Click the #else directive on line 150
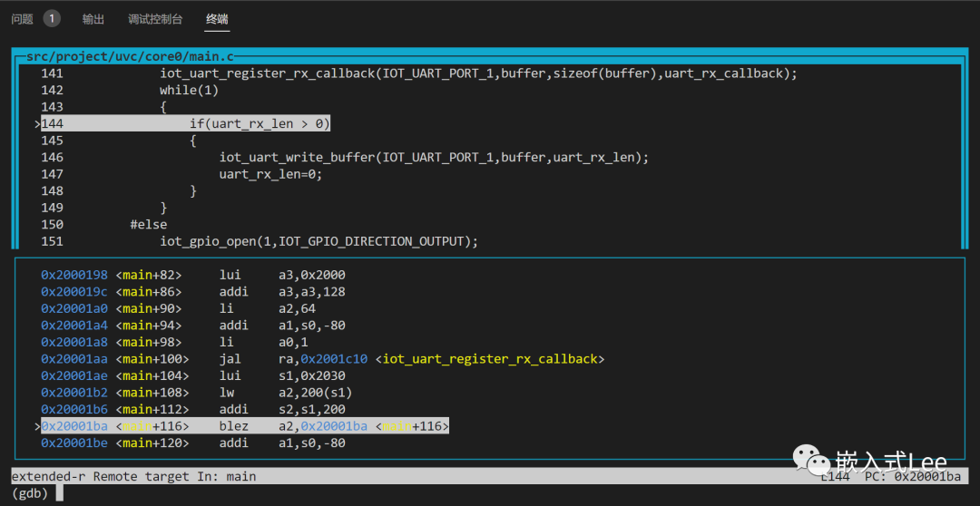The height and width of the screenshot is (506, 980). [x=149, y=225]
